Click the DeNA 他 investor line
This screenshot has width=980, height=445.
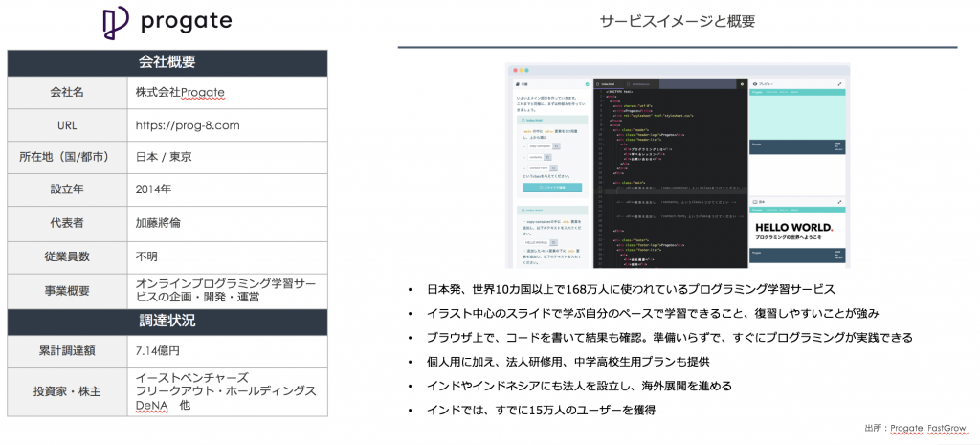coord(163,406)
